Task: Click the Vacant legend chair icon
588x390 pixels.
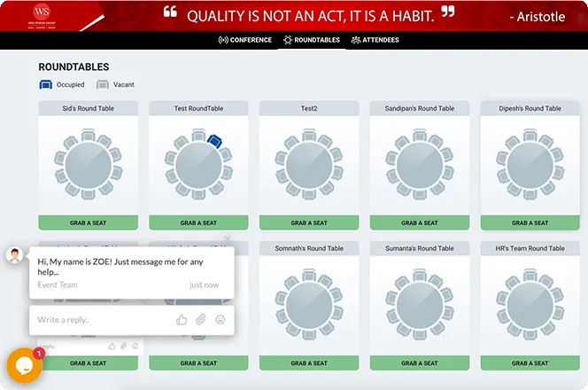Action: tap(103, 84)
